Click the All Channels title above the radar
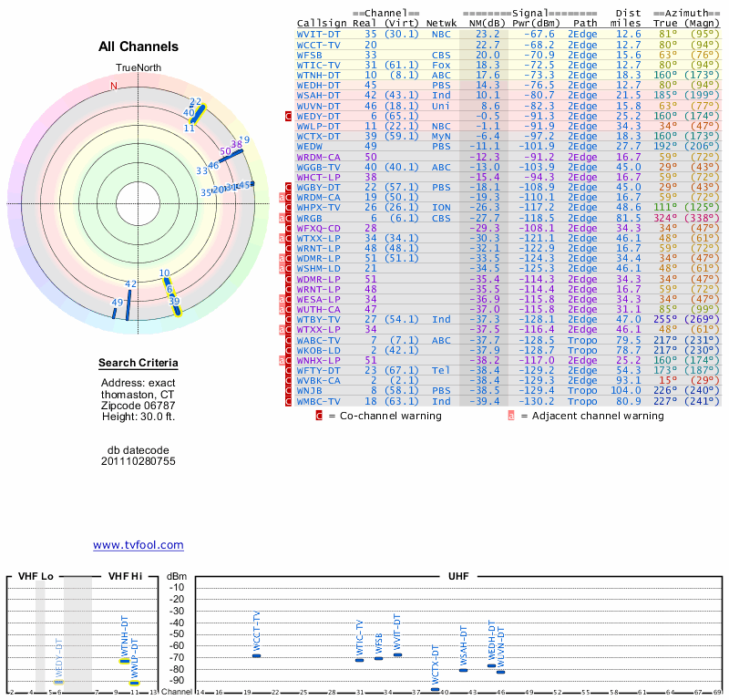Image resolution: width=729 pixels, height=700 pixels. [x=139, y=46]
